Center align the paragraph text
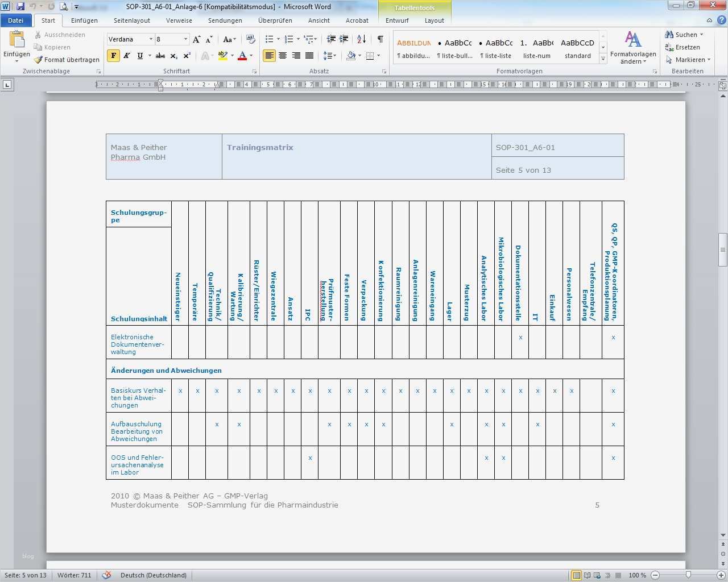 tap(283, 56)
